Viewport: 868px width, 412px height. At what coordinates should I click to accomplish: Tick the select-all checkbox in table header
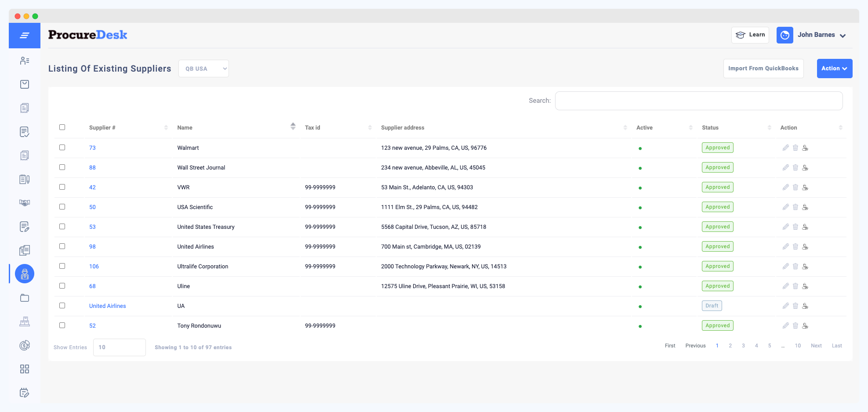click(62, 127)
